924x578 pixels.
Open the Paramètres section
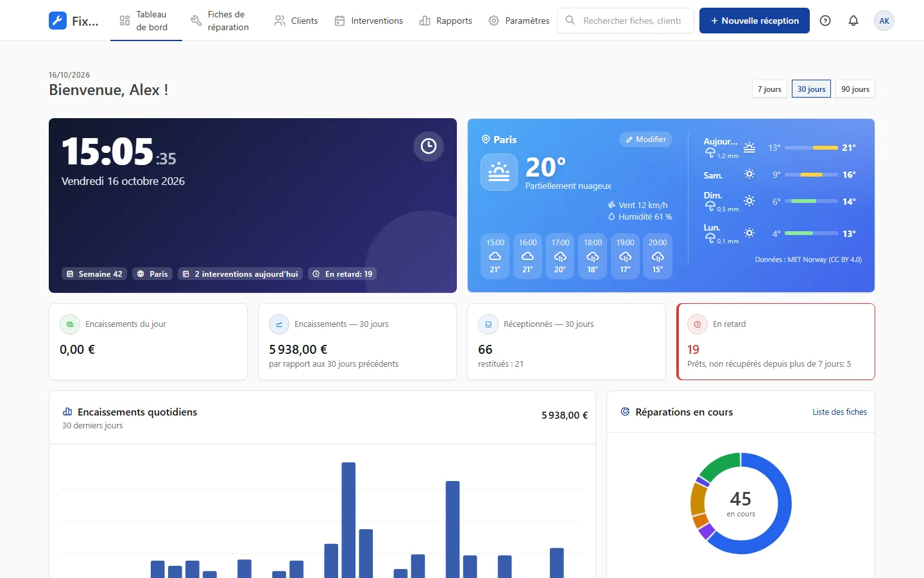[518, 21]
